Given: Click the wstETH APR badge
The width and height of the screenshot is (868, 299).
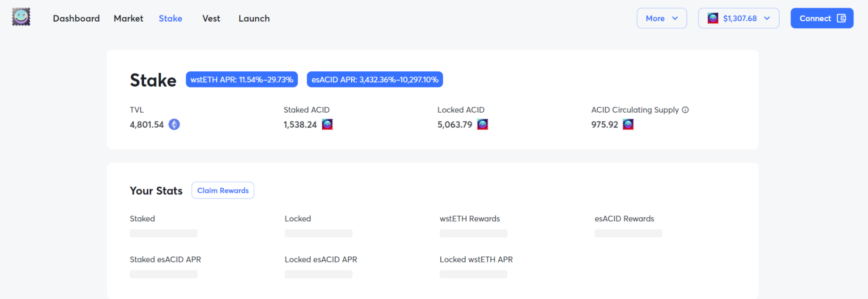Looking at the screenshot, I should [x=242, y=80].
